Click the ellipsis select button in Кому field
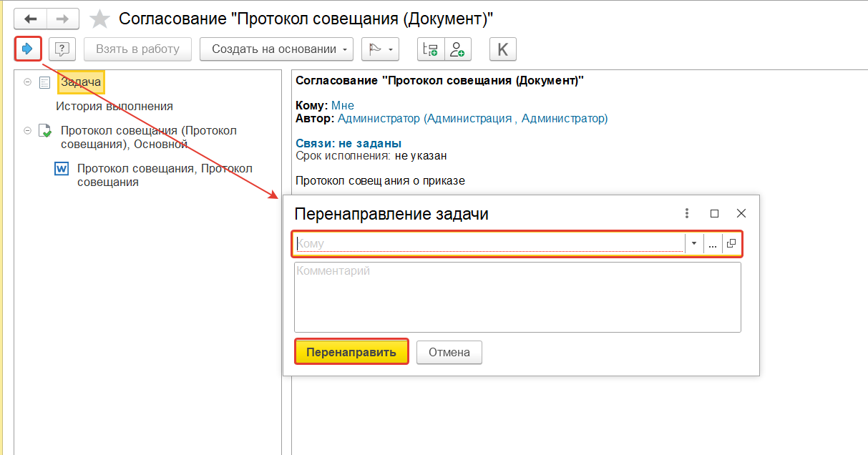The width and height of the screenshot is (868, 455). point(712,244)
